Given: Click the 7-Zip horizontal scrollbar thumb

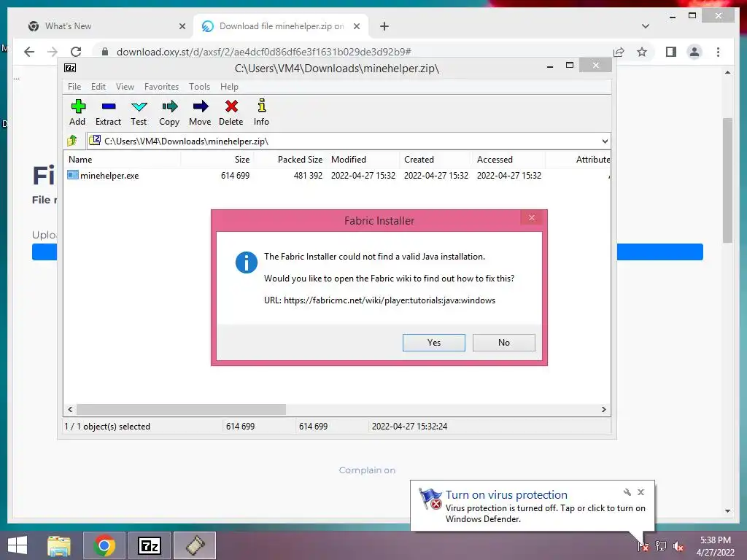Looking at the screenshot, I should (x=181, y=410).
